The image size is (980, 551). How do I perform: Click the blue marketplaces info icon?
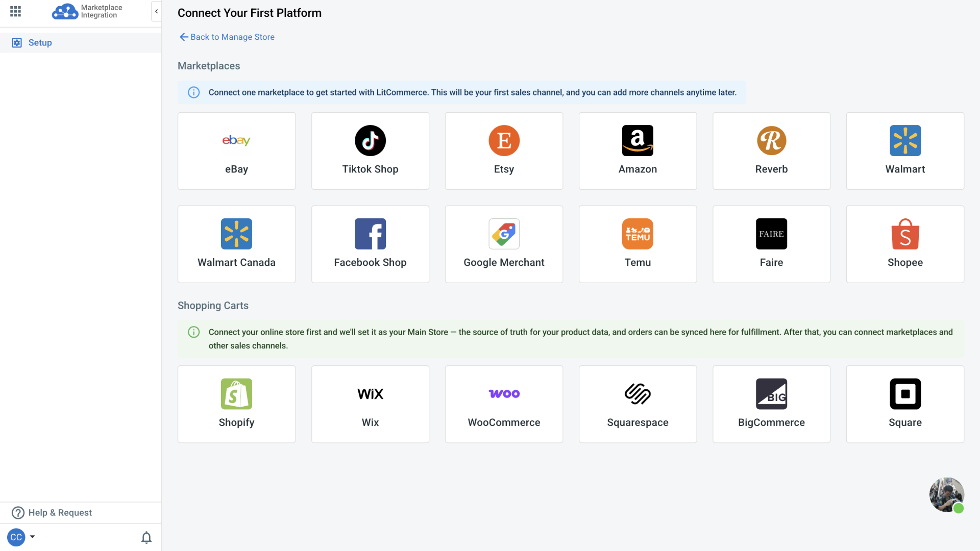coord(193,92)
